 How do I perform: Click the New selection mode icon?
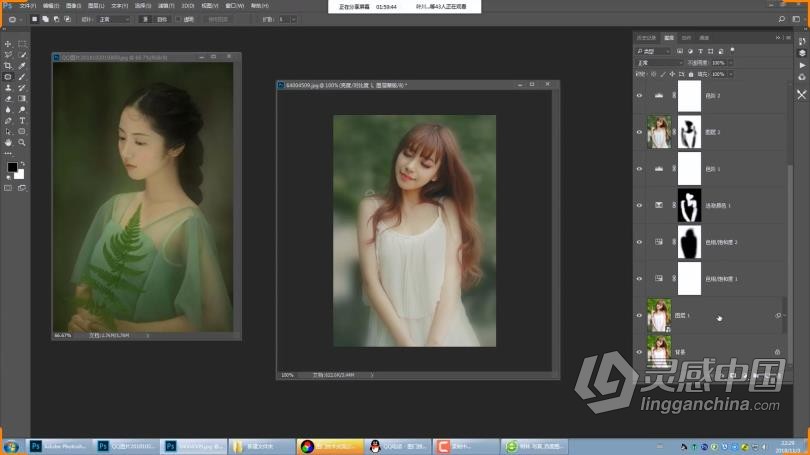pos(35,19)
